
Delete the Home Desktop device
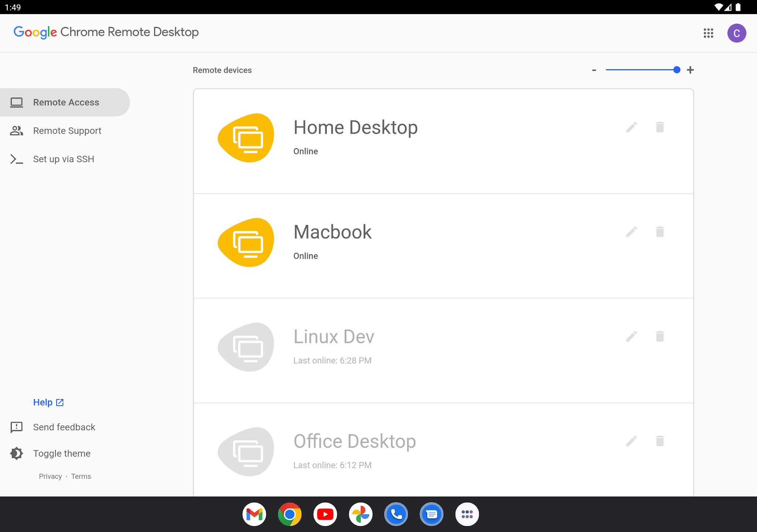coord(660,127)
